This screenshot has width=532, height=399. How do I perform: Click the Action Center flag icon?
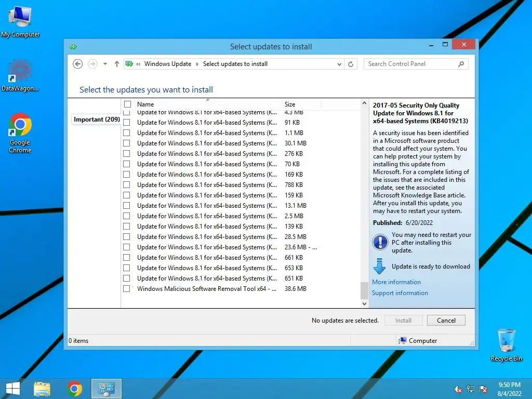click(483, 389)
